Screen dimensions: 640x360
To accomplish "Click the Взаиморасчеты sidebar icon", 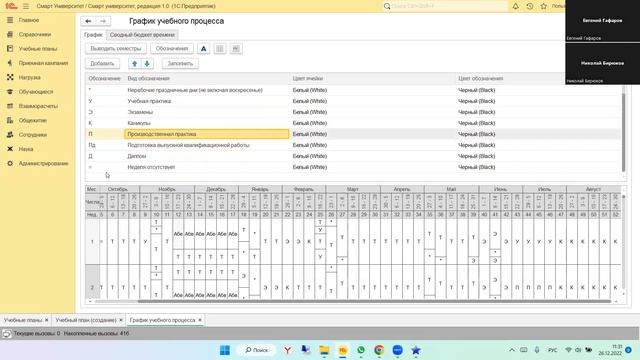I will pos(10,106).
